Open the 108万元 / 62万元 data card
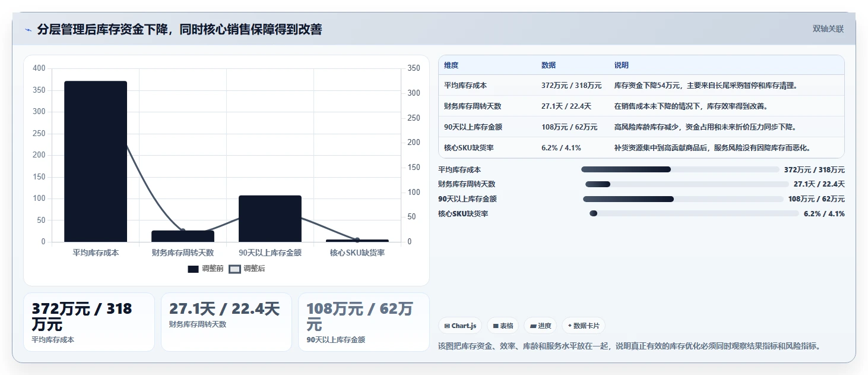The height and width of the screenshot is (375, 868). pos(363,322)
